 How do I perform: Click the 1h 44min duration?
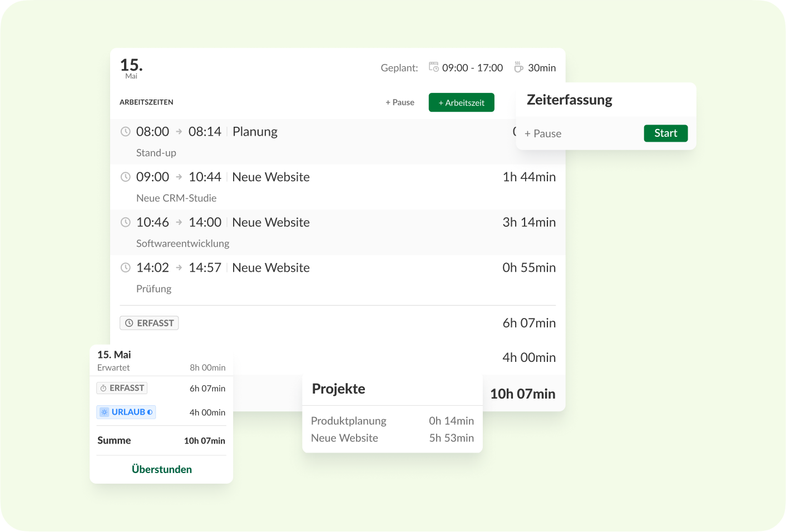[x=529, y=177]
